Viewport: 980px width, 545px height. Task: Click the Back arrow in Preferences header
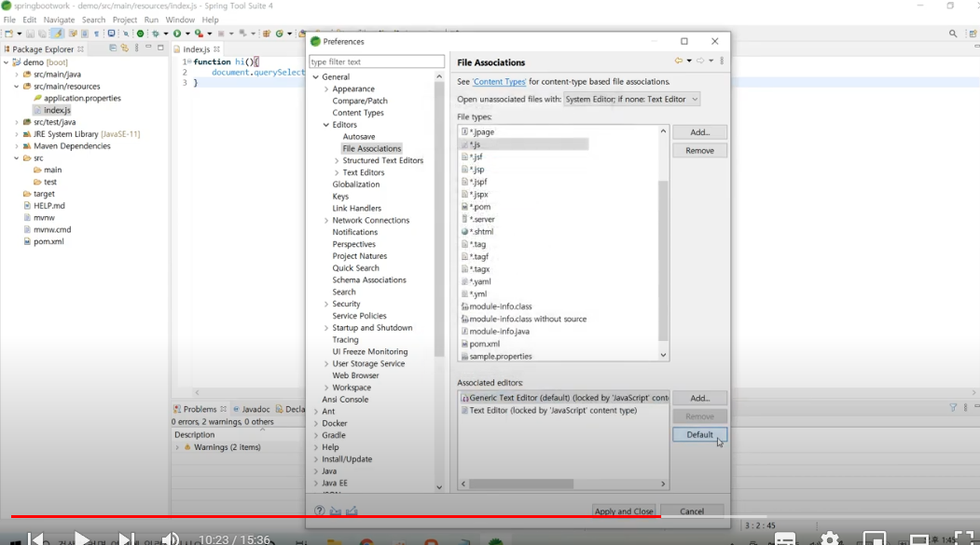coord(678,61)
